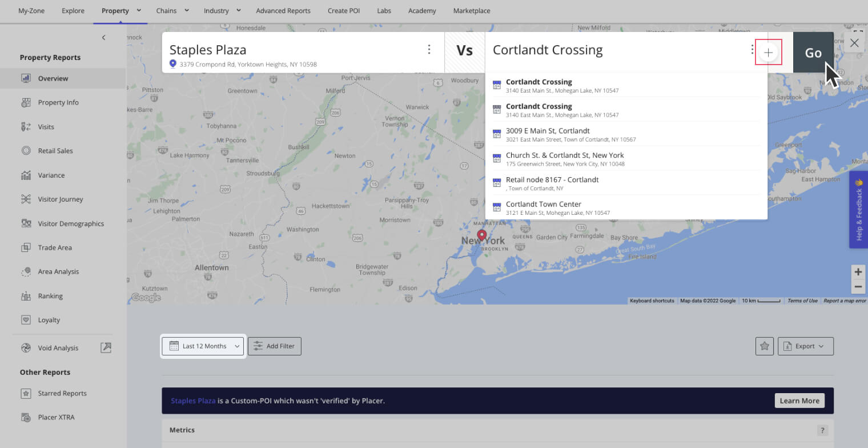Click the Visitor Journey icon
Viewport: 868px width, 448px height.
[26, 199]
